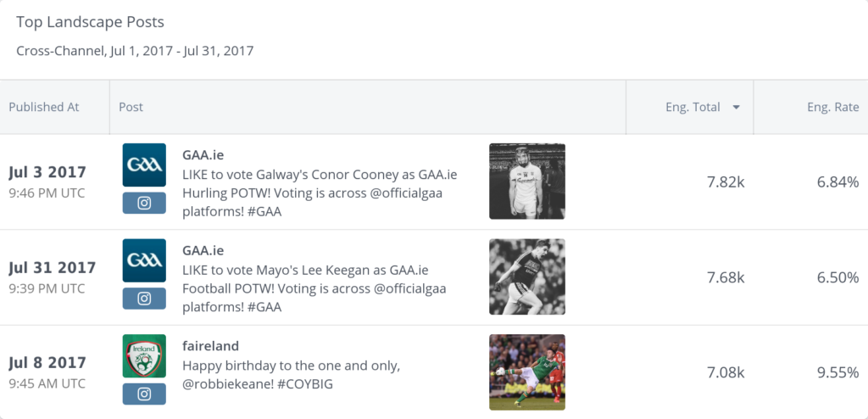Viewport: 868px width, 419px height.
Task: Select the Jul 3 2017 publish date
Action: tap(47, 172)
